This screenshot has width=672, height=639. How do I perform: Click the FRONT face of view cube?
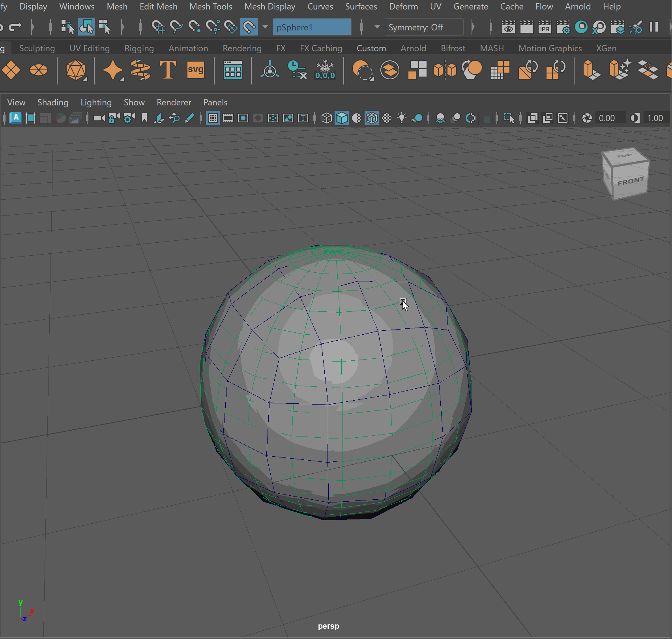(x=631, y=182)
